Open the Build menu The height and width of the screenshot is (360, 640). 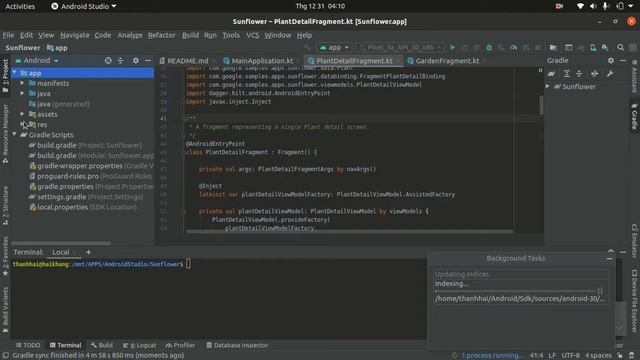coord(190,35)
